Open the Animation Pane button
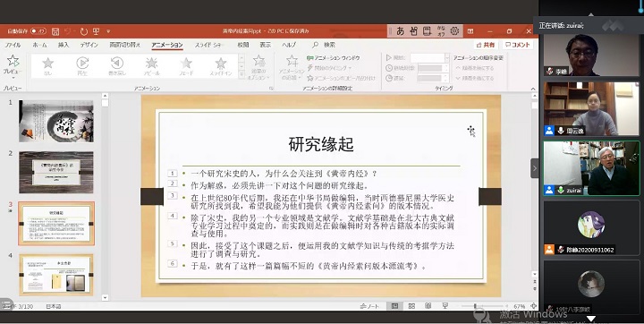 coord(334,58)
